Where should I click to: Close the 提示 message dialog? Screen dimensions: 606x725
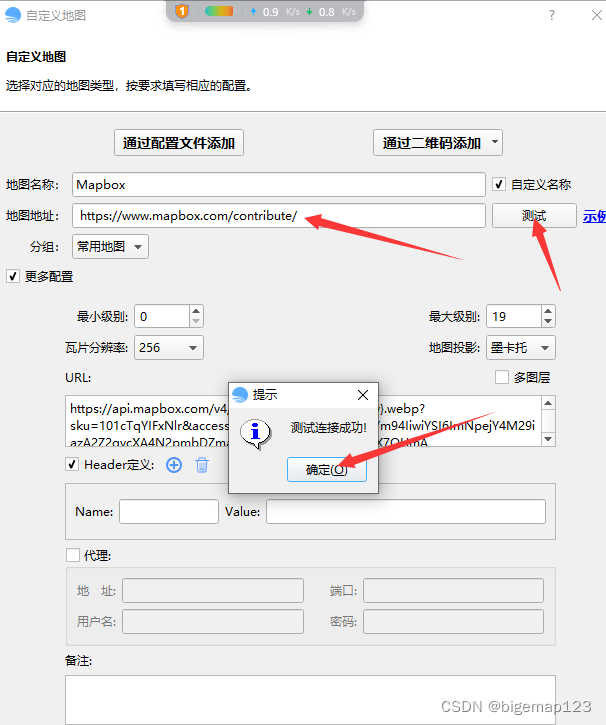click(x=363, y=395)
